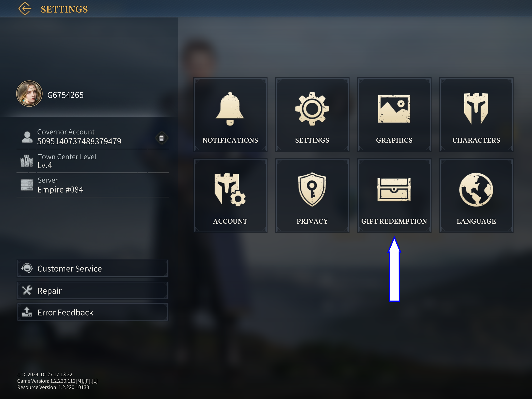Go back using the arrow
This screenshot has width=532, height=399.
[x=25, y=9]
